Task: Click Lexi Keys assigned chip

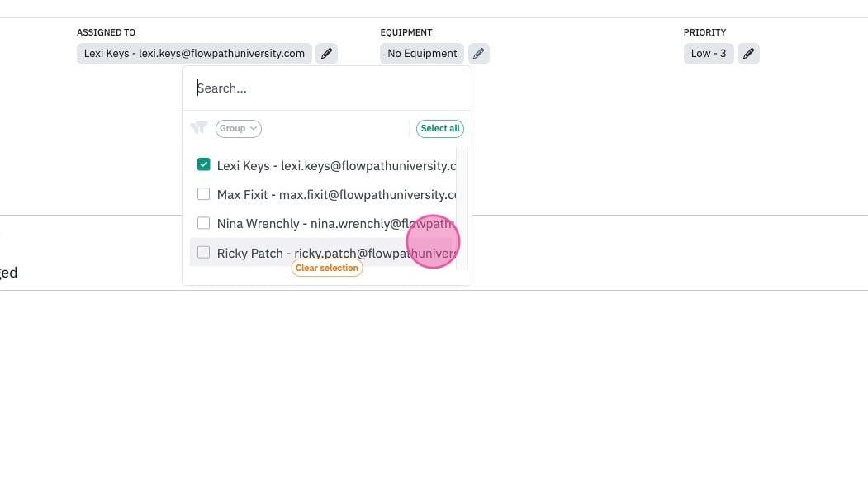Action: [x=194, y=54]
